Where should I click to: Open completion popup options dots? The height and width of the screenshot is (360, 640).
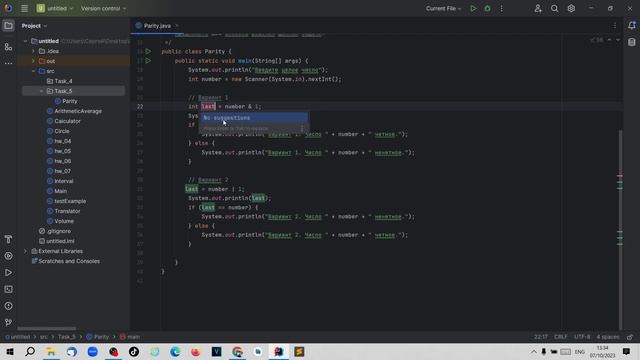point(302,128)
